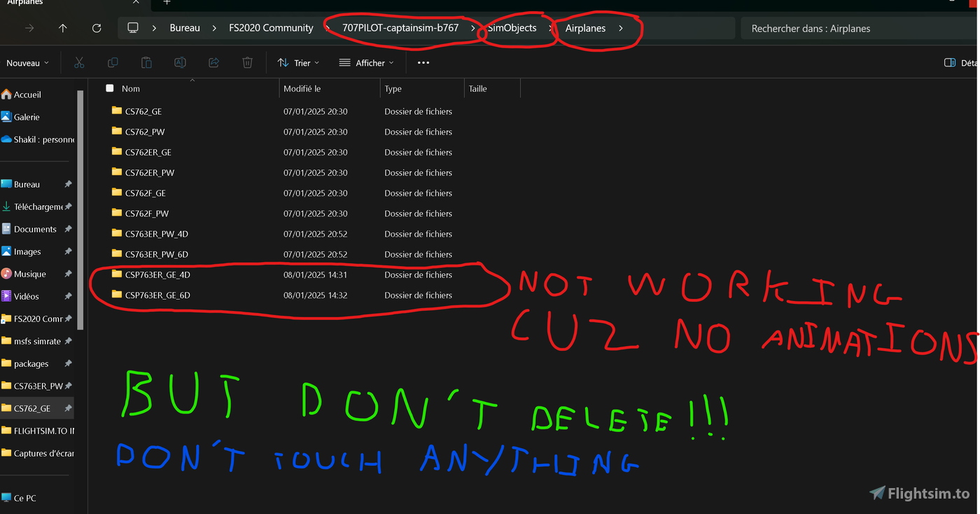
Task: Expand chevron after Airplanes in address bar
Action: tap(621, 28)
